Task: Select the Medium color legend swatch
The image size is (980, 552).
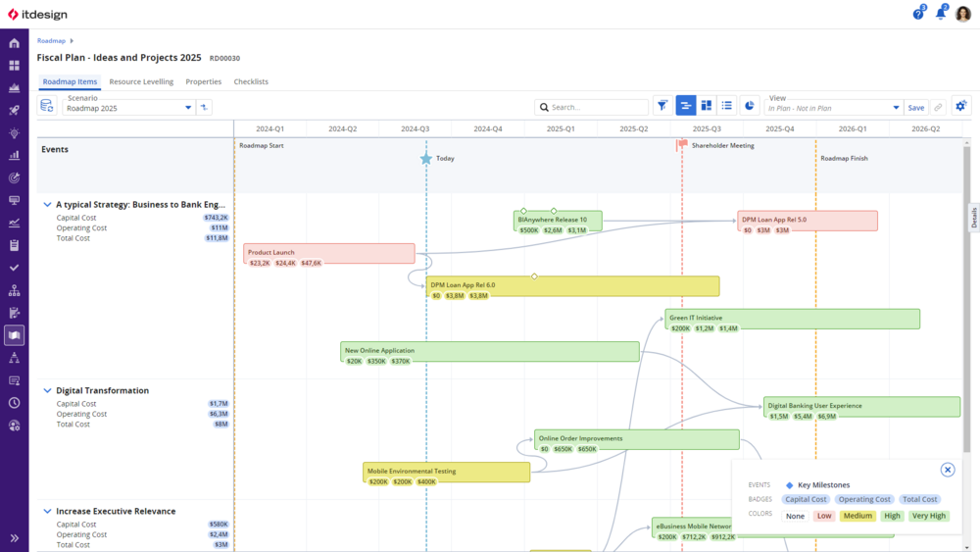Action: 857,516
